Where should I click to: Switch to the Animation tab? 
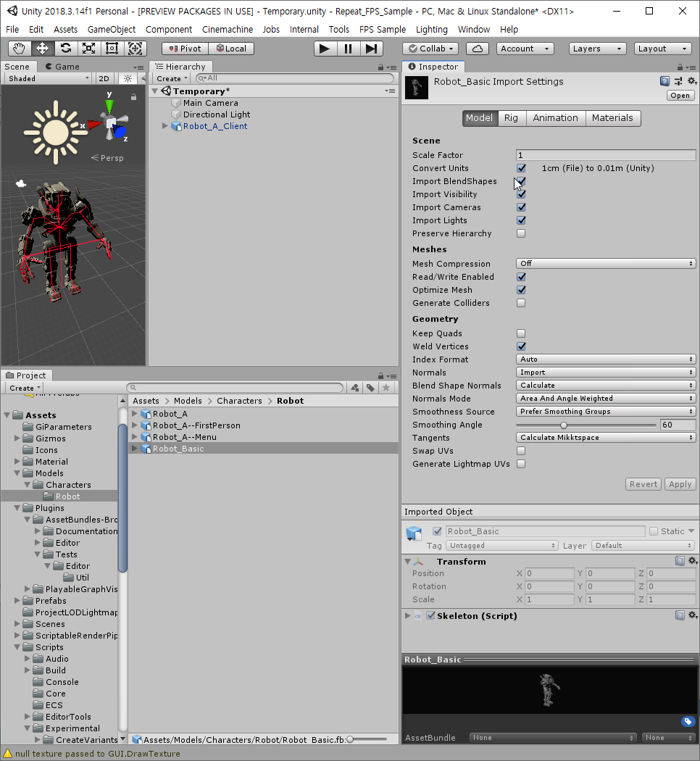click(556, 118)
